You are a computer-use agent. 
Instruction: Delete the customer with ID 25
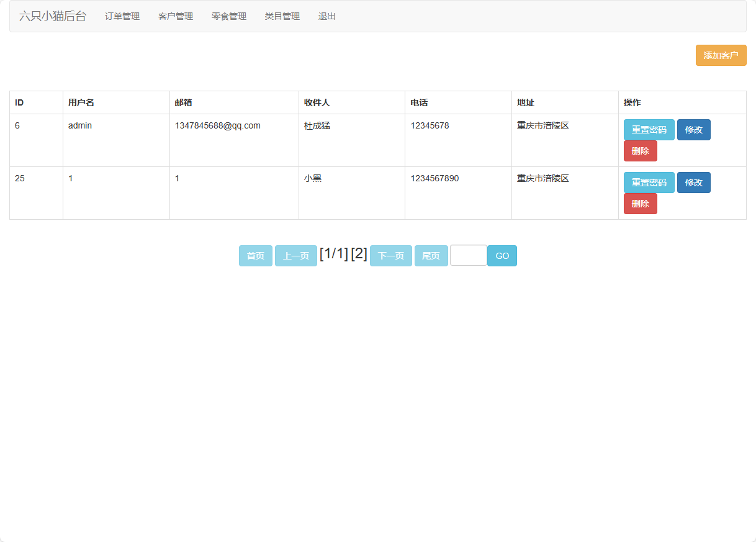(x=640, y=204)
